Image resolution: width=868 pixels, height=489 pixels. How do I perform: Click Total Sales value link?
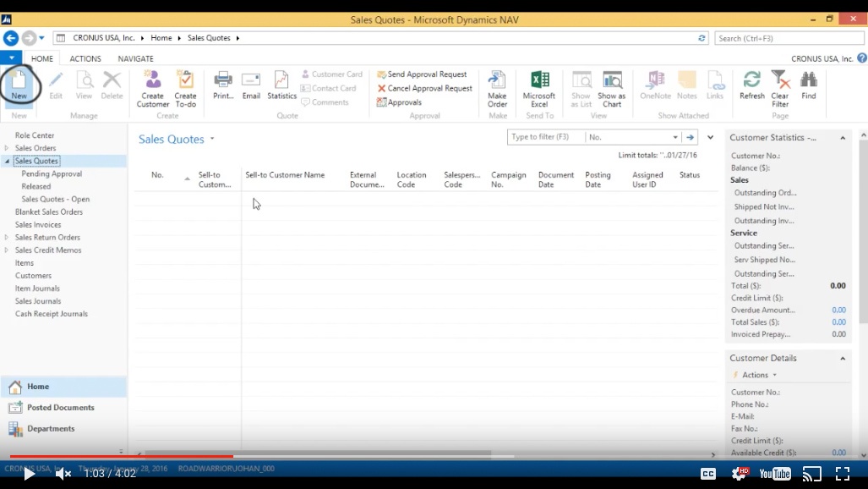838,322
